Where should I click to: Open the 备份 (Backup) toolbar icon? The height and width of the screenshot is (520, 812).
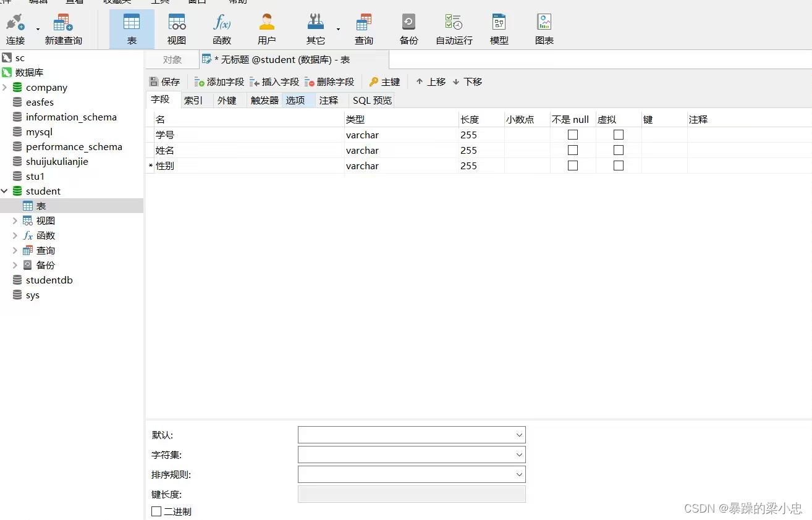pos(408,28)
